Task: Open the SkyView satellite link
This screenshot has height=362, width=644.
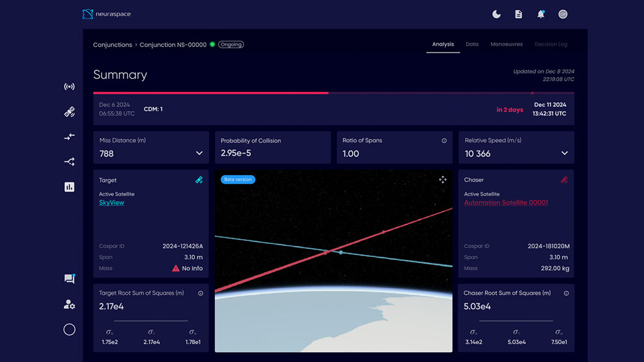Action: [x=111, y=202]
